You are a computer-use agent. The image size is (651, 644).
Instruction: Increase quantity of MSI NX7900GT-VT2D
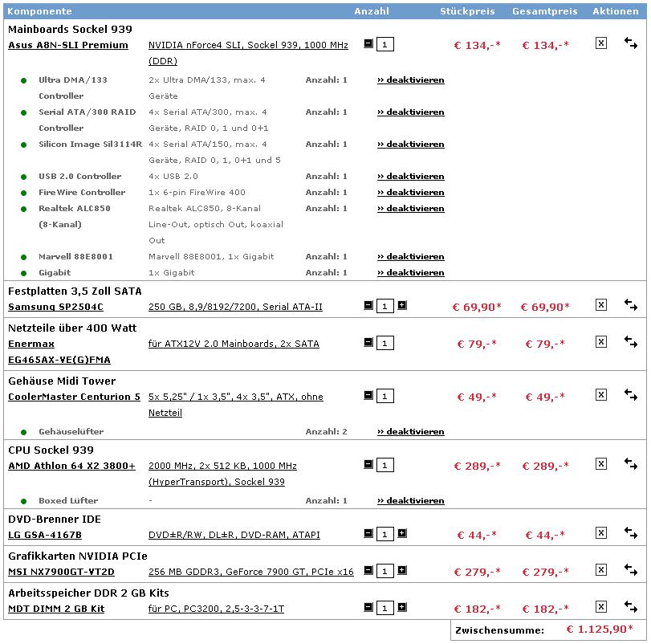pyautogui.click(x=402, y=569)
